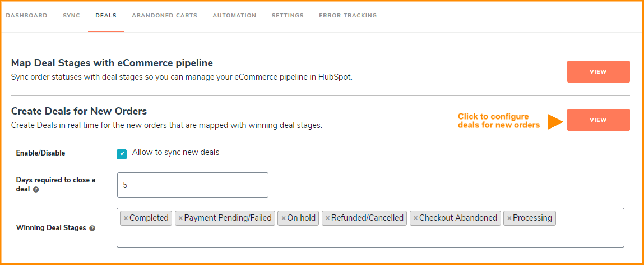
Task: Select the Settings tab
Action: pyautogui.click(x=288, y=16)
